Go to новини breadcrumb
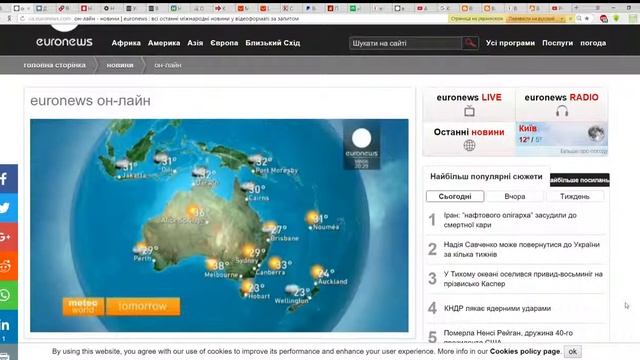This screenshot has width=640, height=360. [x=120, y=65]
